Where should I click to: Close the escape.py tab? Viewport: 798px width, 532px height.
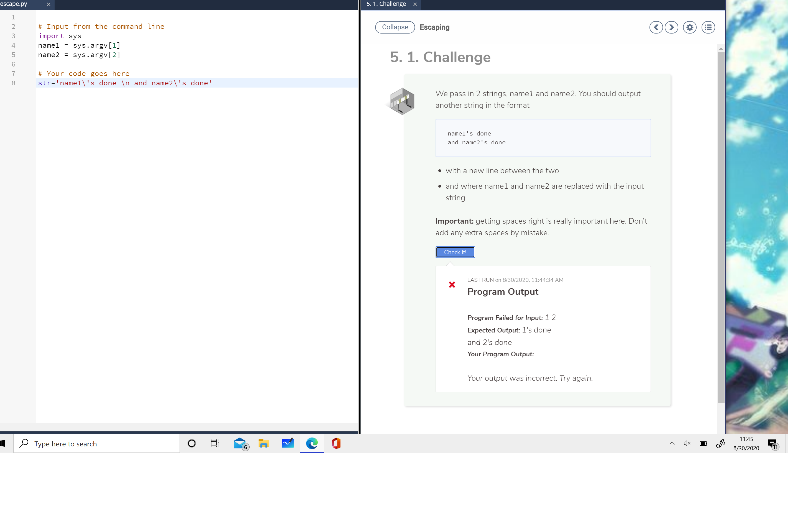click(48, 4)
